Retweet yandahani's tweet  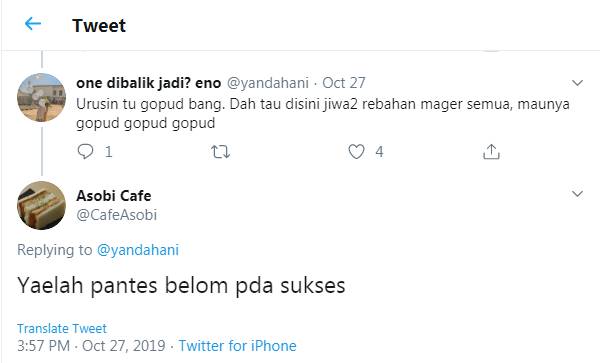[x=220, y=152]
